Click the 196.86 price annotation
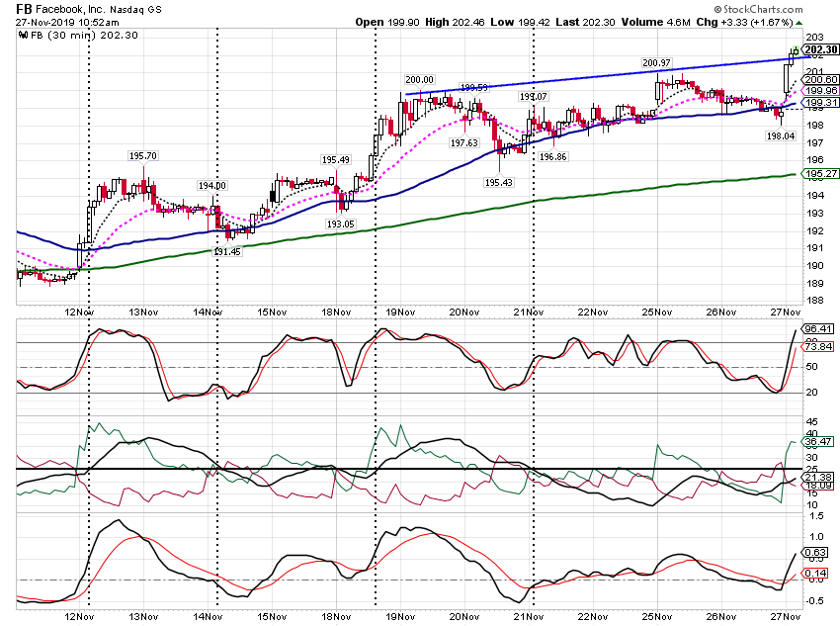The height and width of the screenshot is (626, 840). coord(552,157)
